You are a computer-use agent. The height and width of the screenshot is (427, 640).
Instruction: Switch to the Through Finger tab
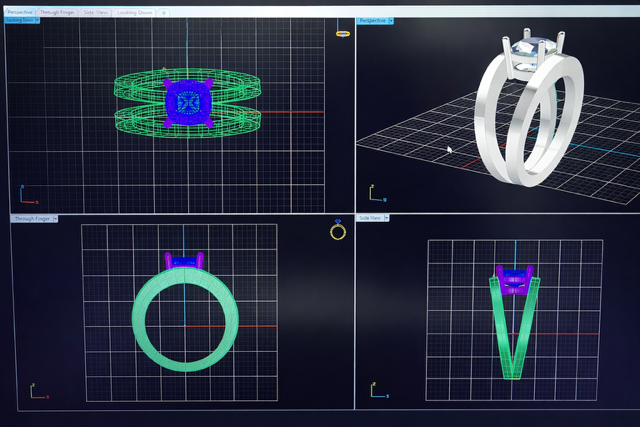56,12
